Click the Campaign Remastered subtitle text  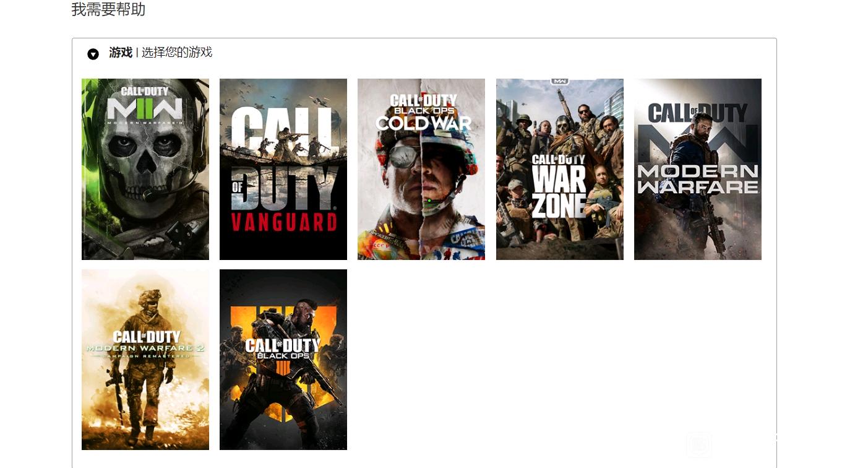[x=145, y=357]
